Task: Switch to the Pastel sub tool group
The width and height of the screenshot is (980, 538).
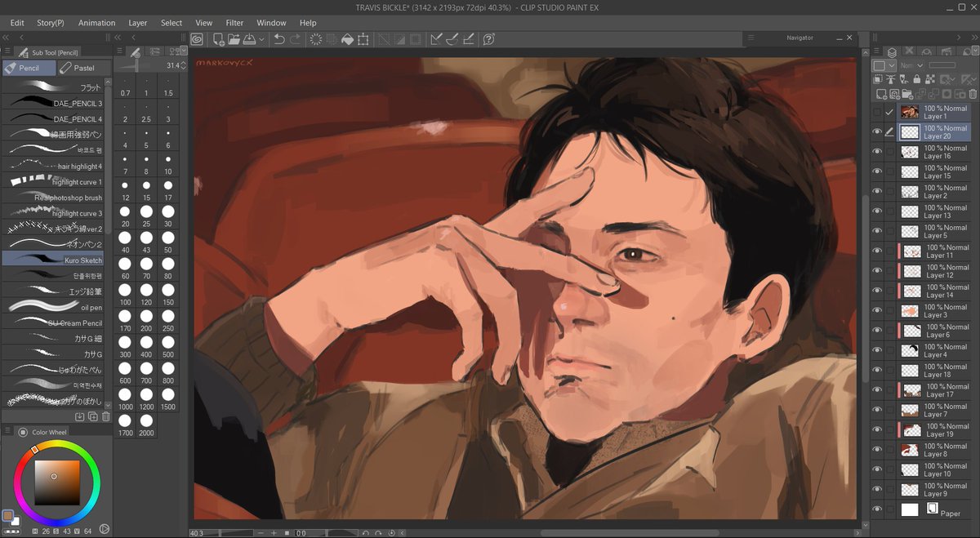Action: 84,68
